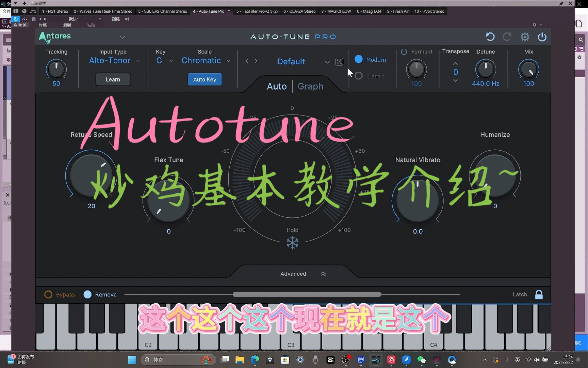Click the plugin power icon
The width and height of the screenshot is (588, 368).
(x=542, y=37)
